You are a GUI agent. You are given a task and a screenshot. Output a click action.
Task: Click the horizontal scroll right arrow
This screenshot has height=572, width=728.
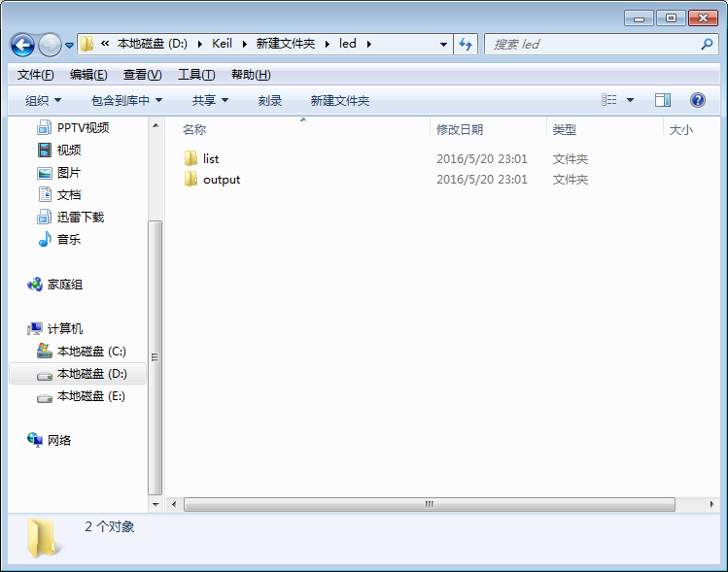(711, 504)
